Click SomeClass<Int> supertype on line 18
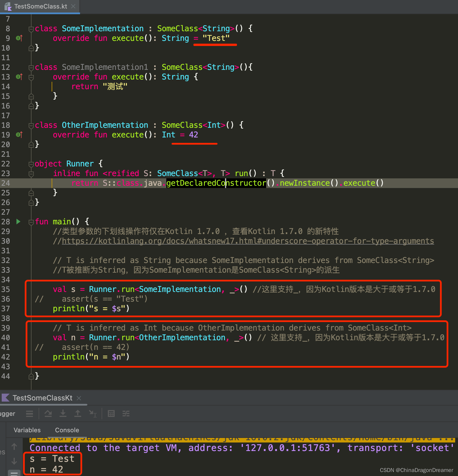The image size is (458, 476). click(194, 125)
